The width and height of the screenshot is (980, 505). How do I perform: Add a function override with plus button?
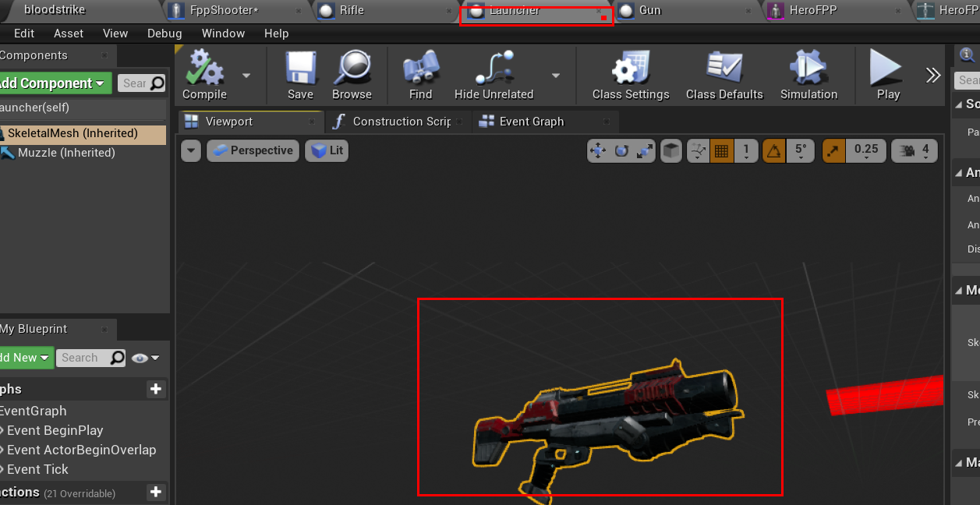156,493
